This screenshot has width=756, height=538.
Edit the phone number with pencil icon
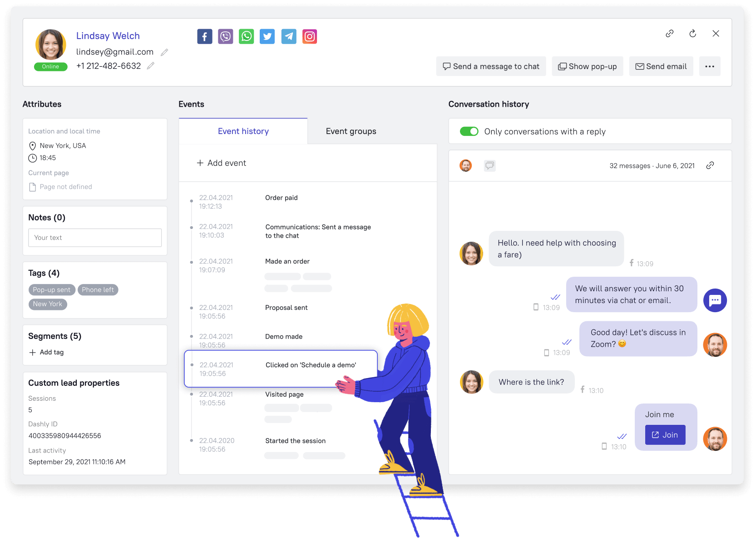click(x=150, y=66)
